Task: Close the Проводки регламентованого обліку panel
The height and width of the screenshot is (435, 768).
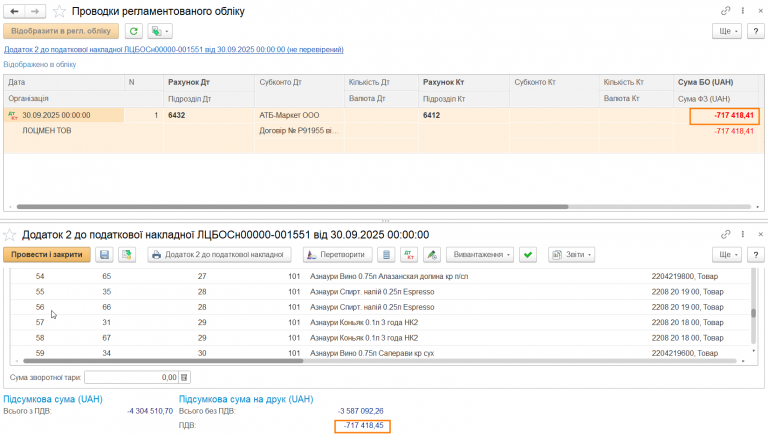Action: click(x=761, y=10)
